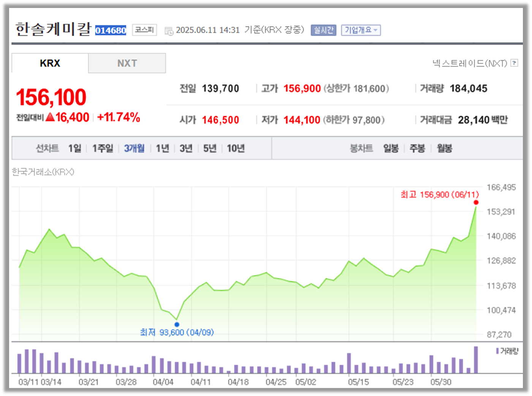Select the 1주일 line chart period

pyautogui.click(x=103, y=148)
